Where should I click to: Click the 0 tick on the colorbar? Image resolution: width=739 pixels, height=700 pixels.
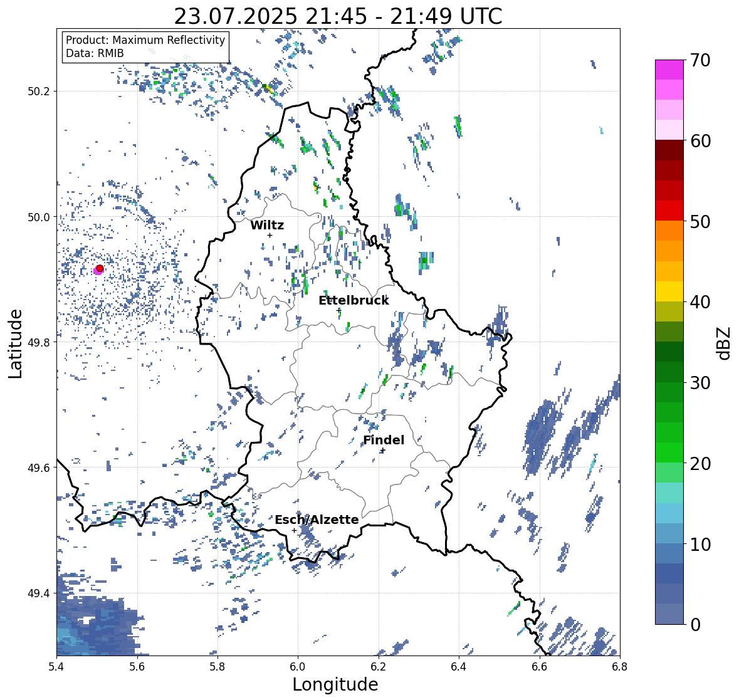[x=695, y=625]
